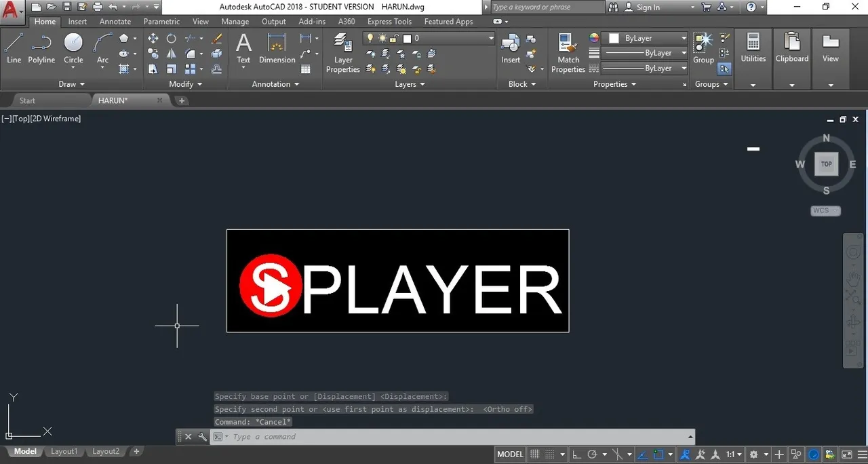Toggle MODEL space button in status bar
This screenshot has width=868, height=464.
(x=511, y=455)
